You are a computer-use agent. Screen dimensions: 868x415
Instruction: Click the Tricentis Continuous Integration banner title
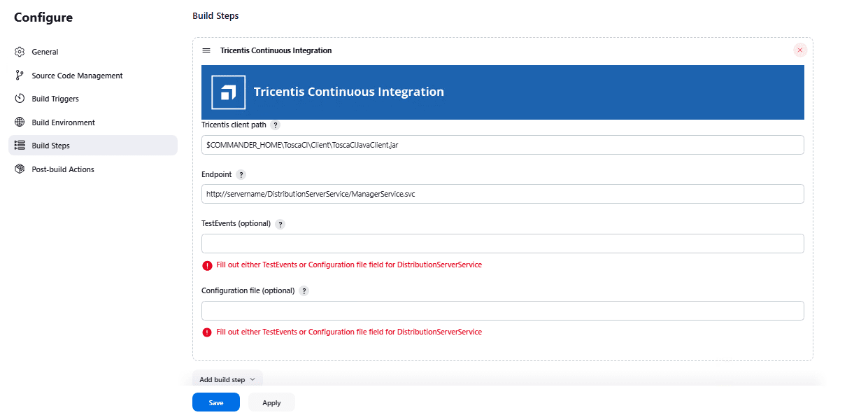point(348,92)
